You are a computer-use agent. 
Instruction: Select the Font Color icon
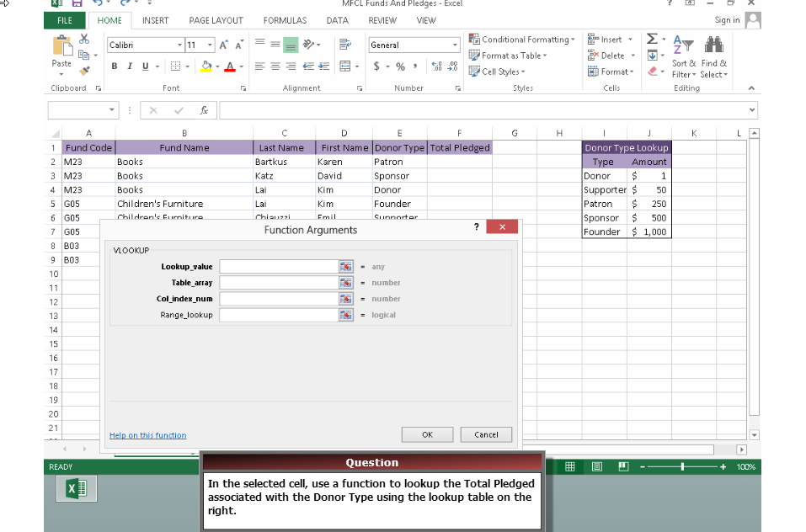229,66
